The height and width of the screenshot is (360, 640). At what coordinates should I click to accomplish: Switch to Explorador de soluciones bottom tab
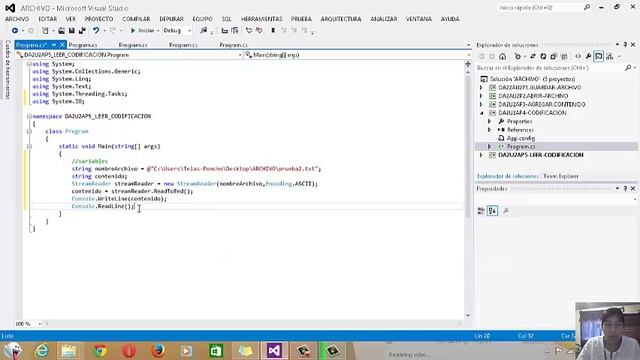click(x=507, y=176)
